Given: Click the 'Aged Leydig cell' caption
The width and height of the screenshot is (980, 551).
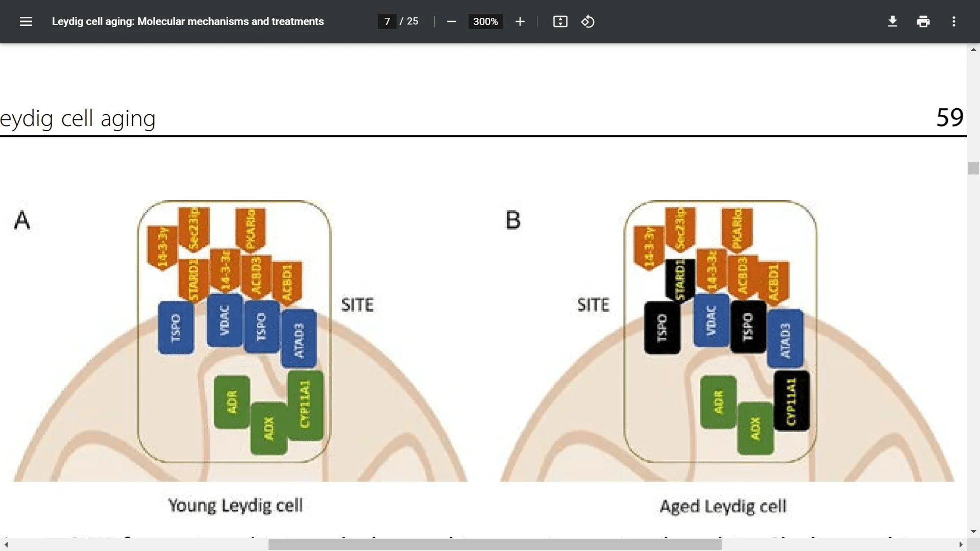Looking at the screenshot, I should 723,506.
